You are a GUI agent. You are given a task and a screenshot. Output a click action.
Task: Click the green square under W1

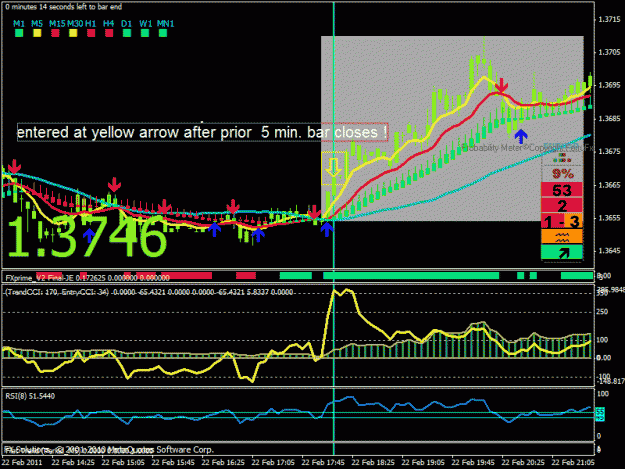coord(145,33)
